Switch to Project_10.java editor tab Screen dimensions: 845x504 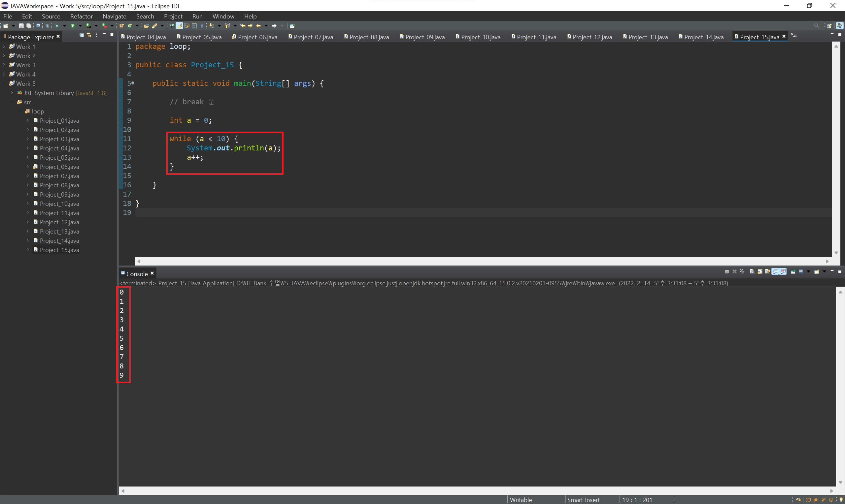point(480,37)
